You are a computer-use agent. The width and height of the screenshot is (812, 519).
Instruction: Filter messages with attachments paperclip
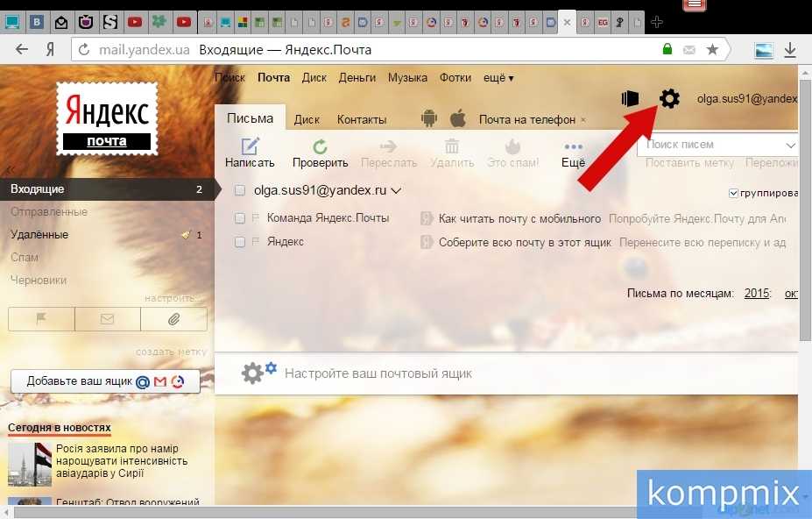click(x=173, y=319)
